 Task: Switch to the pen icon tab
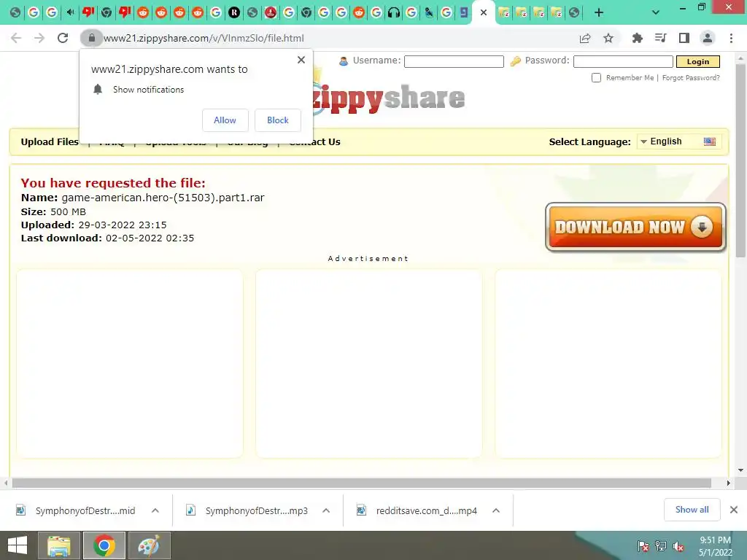tap(429, 13)
